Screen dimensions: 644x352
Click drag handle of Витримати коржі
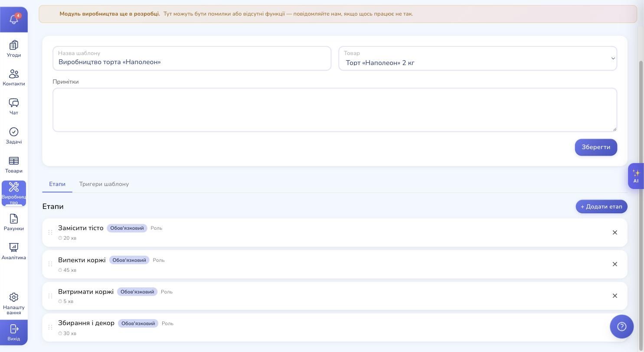click(x=50, y=296)
